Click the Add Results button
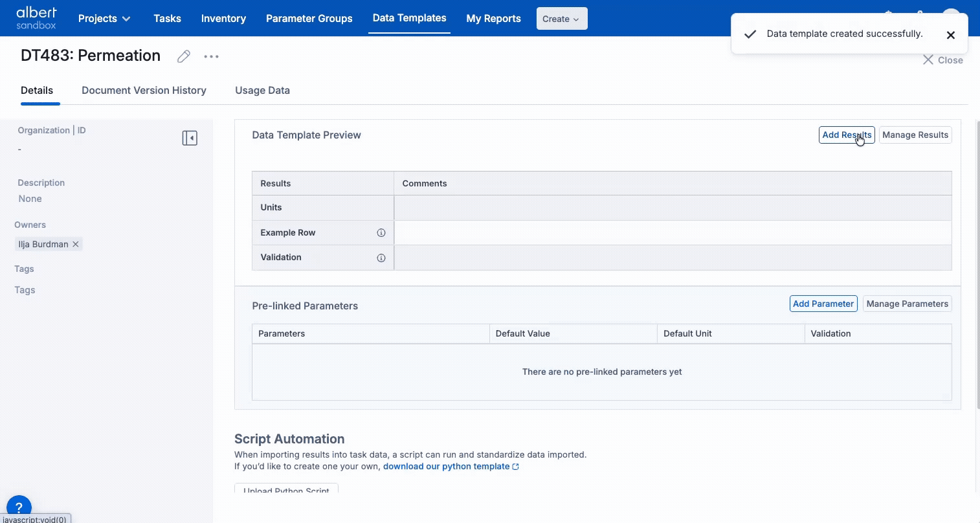This screenshot has height=523, width=980. [846, 135]
